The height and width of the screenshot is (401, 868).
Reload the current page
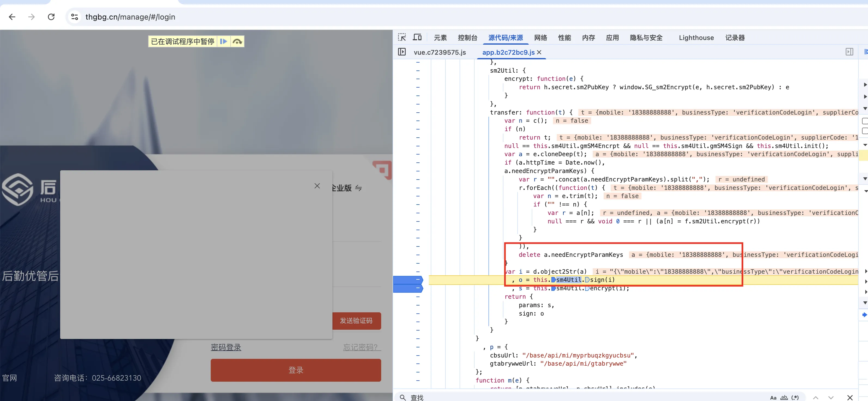tap(51, 17)
